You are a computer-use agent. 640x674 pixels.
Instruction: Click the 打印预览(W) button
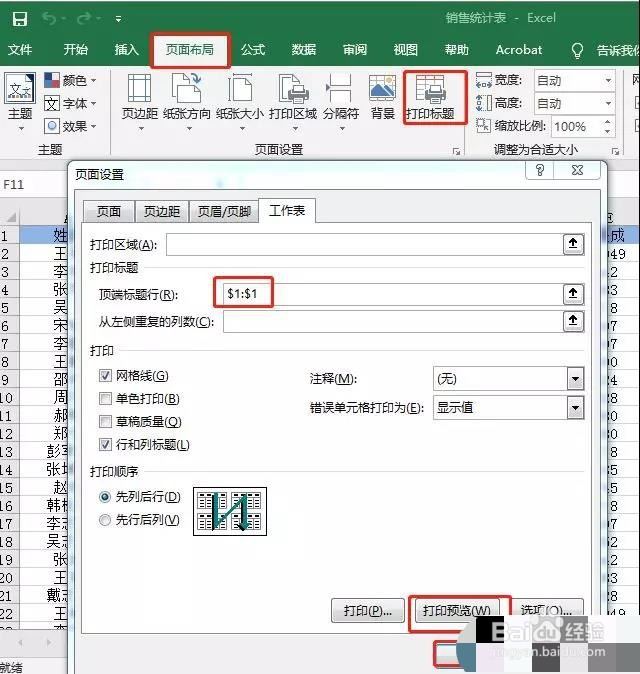pyautogui.click(x=456, y=610)
